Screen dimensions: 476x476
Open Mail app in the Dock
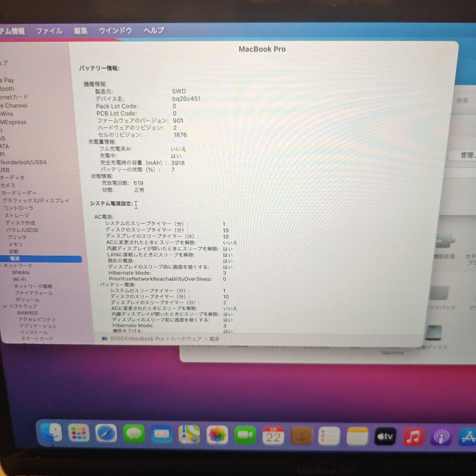click(161, 435)
